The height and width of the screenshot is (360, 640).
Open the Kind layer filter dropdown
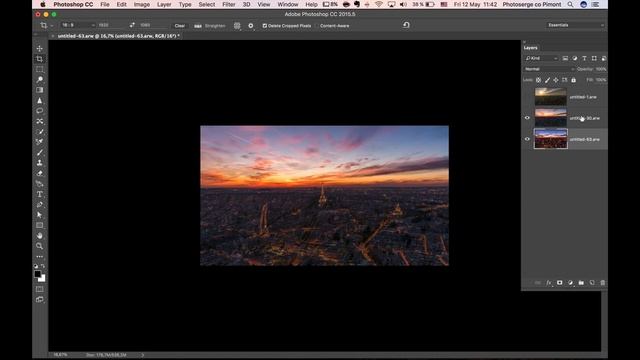pyautogui.click(x=541, y=58)
